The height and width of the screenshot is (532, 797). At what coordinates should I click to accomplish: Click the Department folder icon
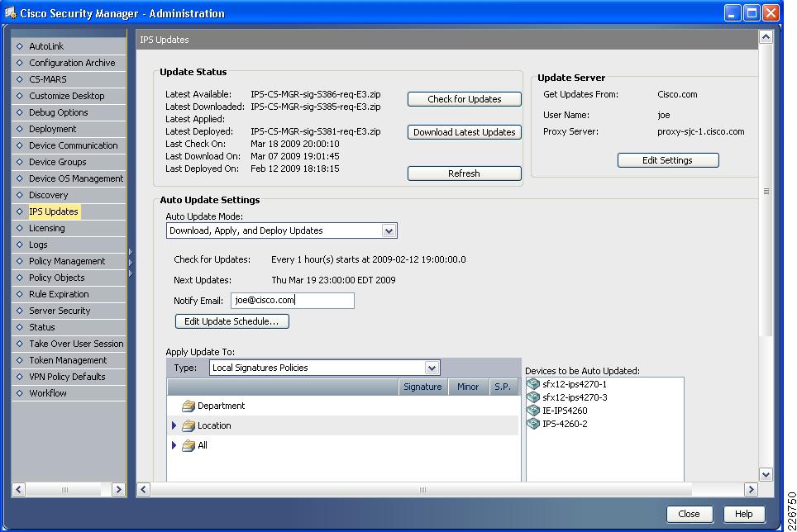click(189, 406)
